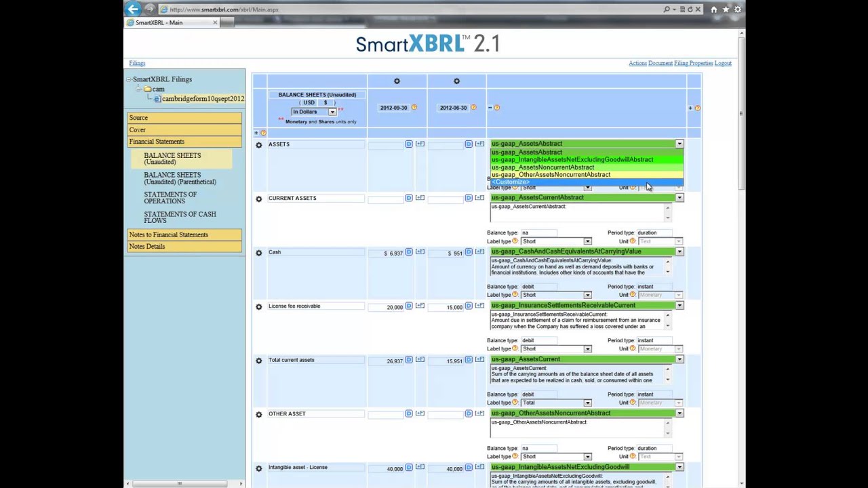Open settings gear above 2012-09-30 column
This screenshot has height=488, width=868.
(397, 81)
